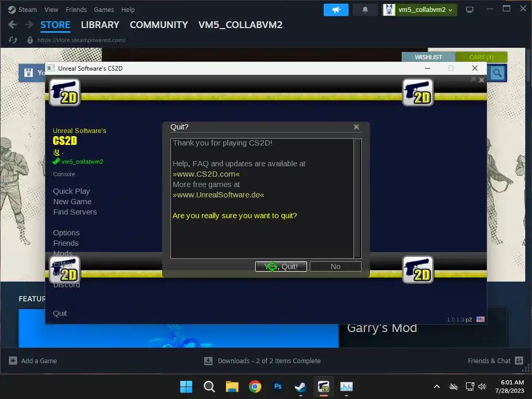Image resolution: width=532 pixels, height=399 pixels.
Task: Click the vm5_collabvm2 Steam name in CS2D
Action: (82, 162)
